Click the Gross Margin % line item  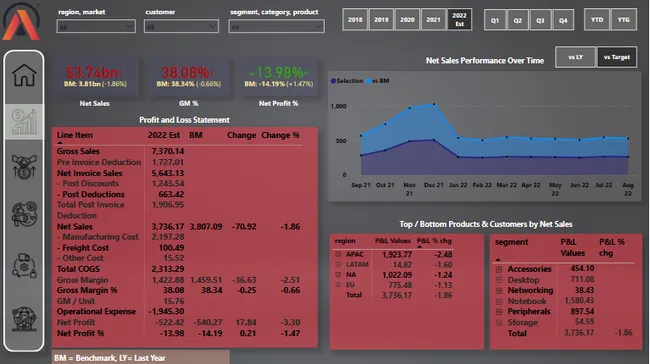pos(87,290)
